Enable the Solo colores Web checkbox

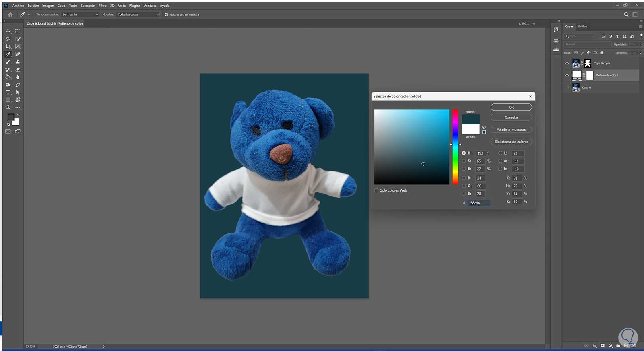pos(376,190)
